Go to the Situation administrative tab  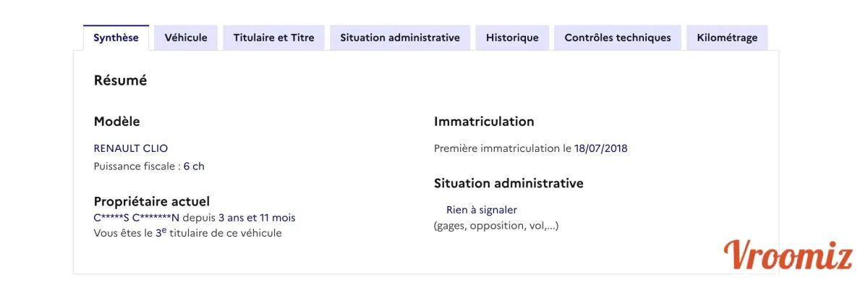click(x=400, y=38)
